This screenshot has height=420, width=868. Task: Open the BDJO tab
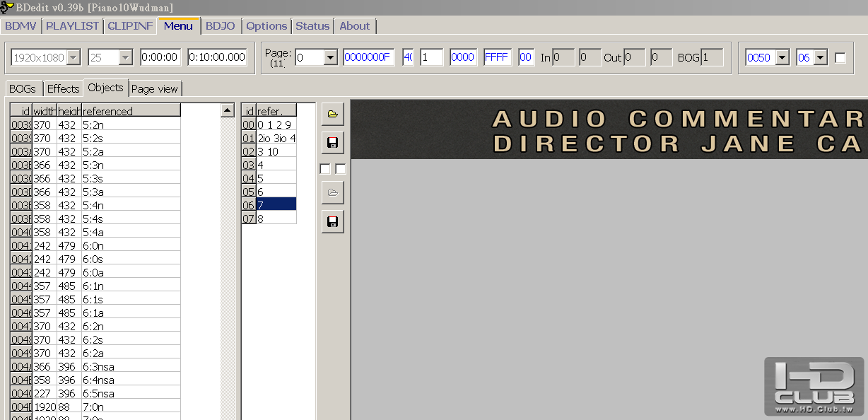tap(221, 26)
